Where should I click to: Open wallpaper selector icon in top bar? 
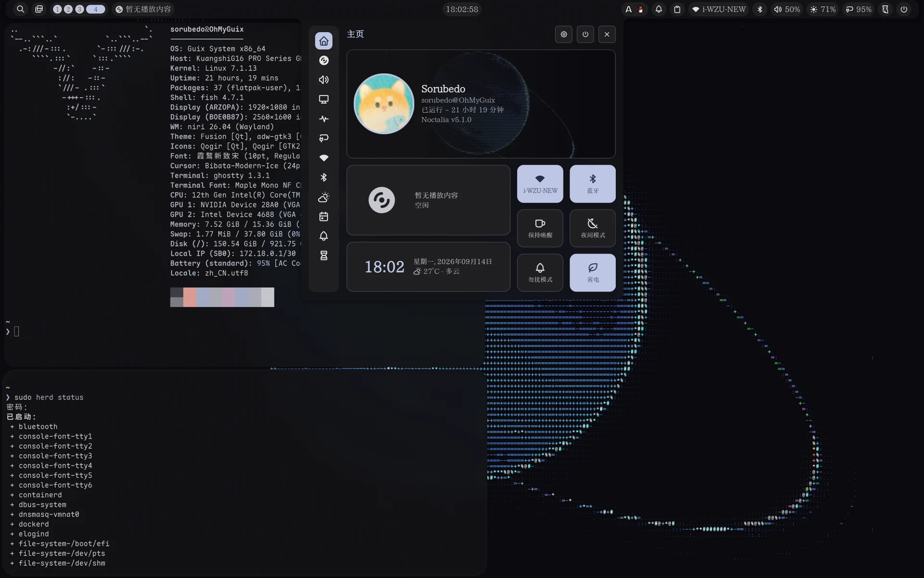[39, 9]
